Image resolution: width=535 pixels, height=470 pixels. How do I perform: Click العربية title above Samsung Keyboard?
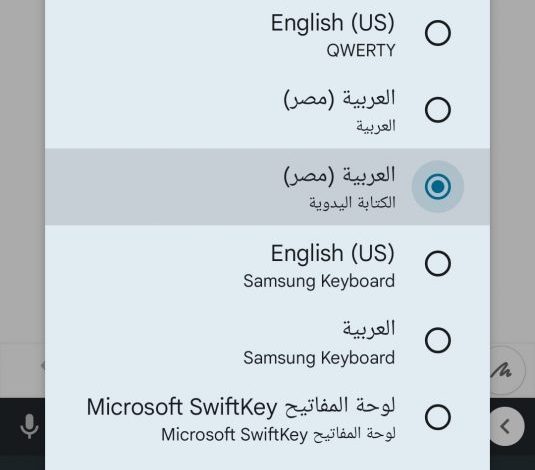point(369,329)
